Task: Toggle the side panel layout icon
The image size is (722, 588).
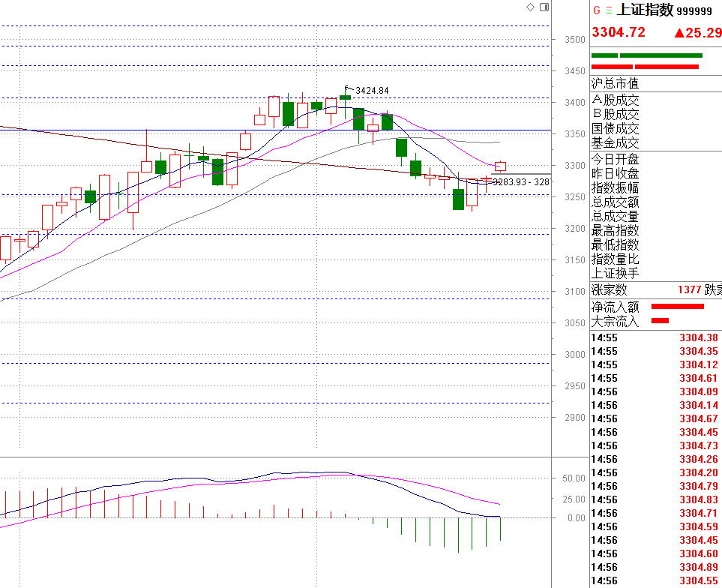Action: coord(544,7)
